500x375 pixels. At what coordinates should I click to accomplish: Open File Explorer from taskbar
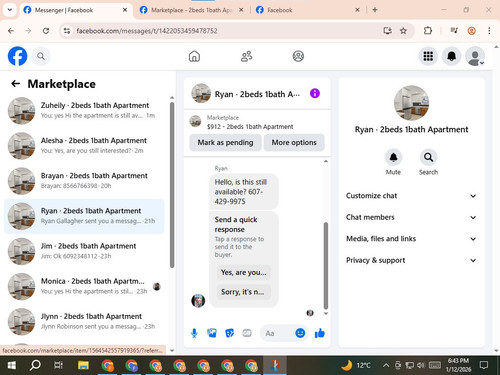point(83,365)
